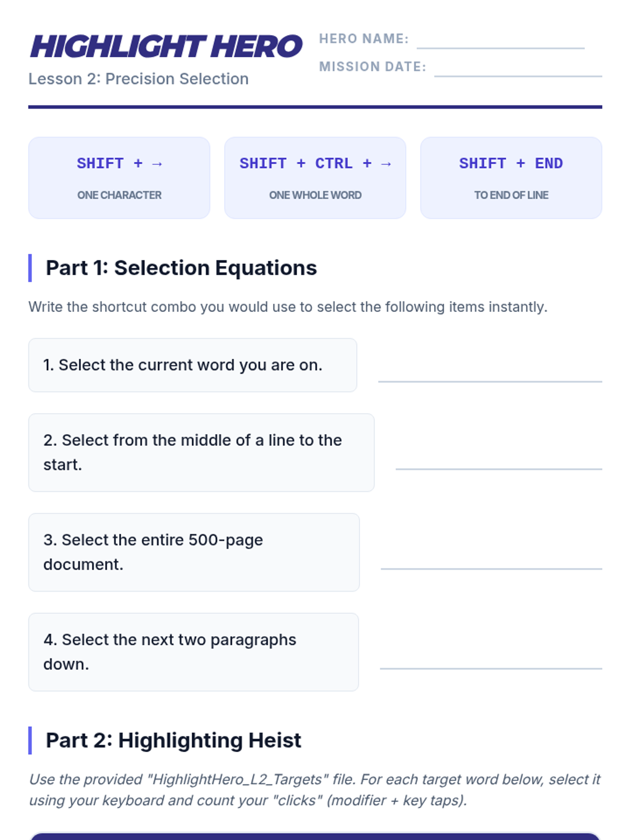This screenshot has height=840, width=630.
Task: Click question 2 about middle of line
Action: 201,452
